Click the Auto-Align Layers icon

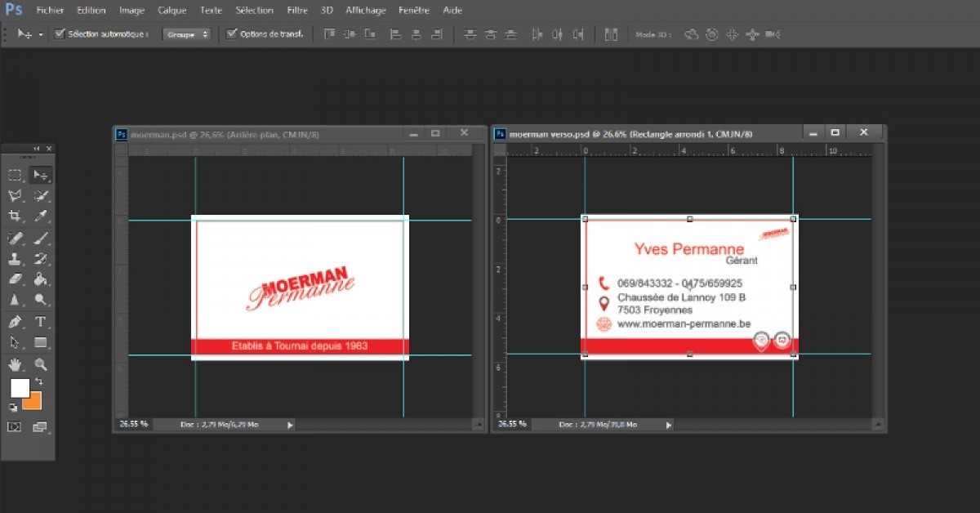(x=611, y=34)
